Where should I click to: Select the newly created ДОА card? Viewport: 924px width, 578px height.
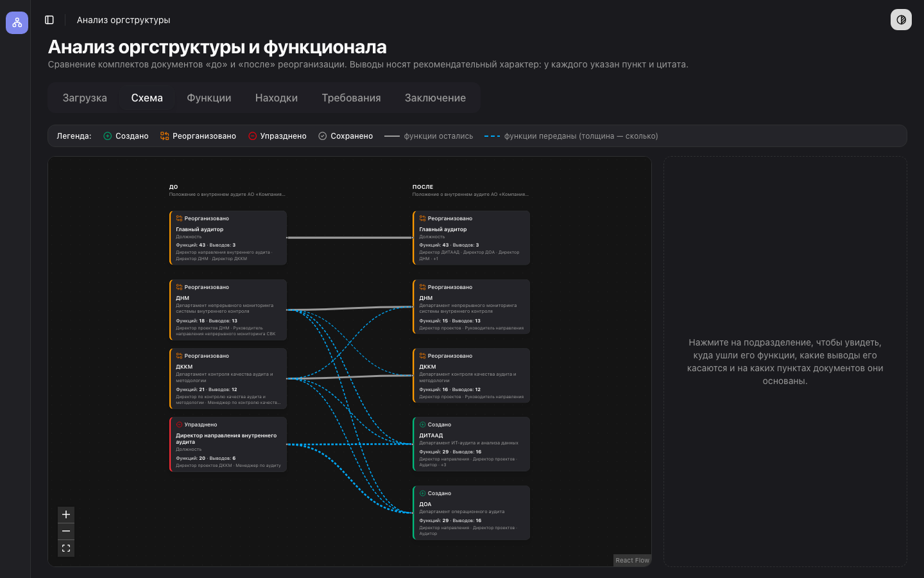pyautogui.click(x=471, y=512)
